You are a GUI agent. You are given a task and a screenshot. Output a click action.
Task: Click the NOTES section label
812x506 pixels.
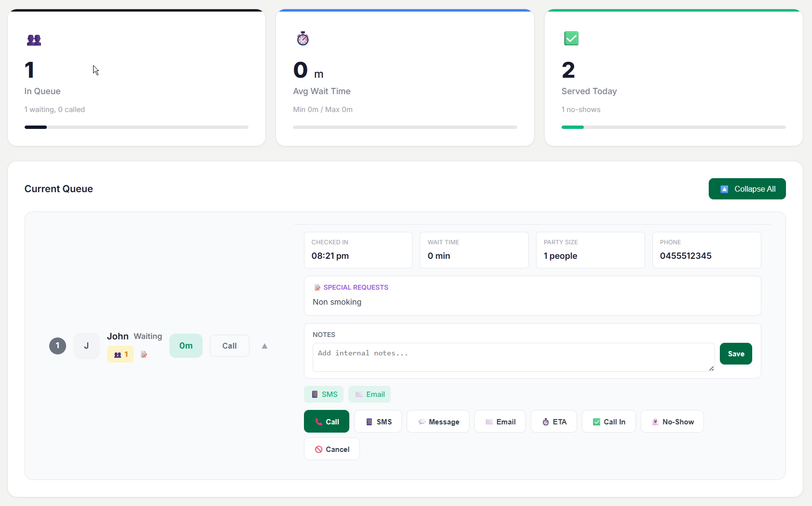coord(324,335)
